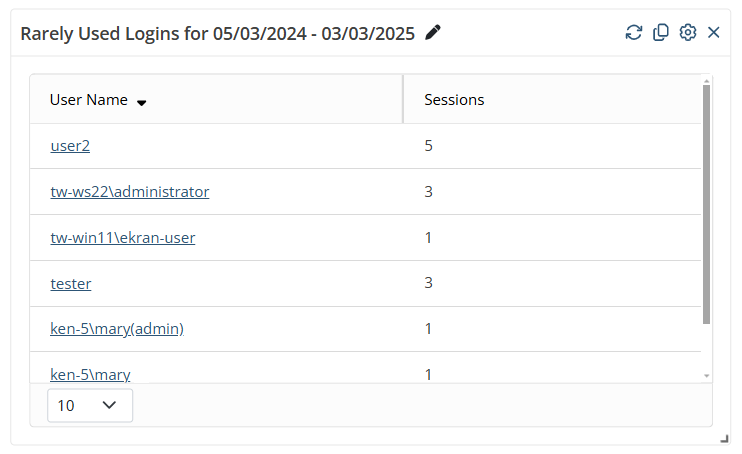Expand the rows-per-page dropdown showing 10
This screenshot has height=454, width=742.
(89, 405)
